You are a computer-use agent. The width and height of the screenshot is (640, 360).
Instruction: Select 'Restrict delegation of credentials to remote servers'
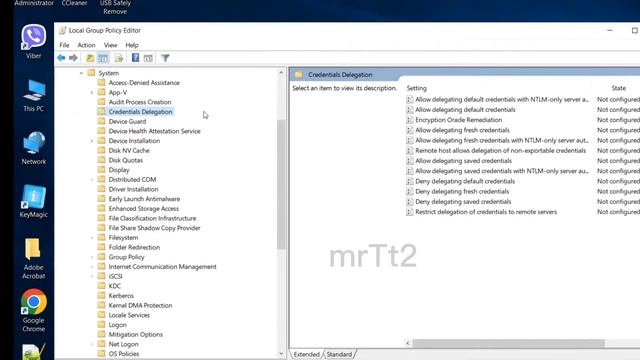click(486, 212)
